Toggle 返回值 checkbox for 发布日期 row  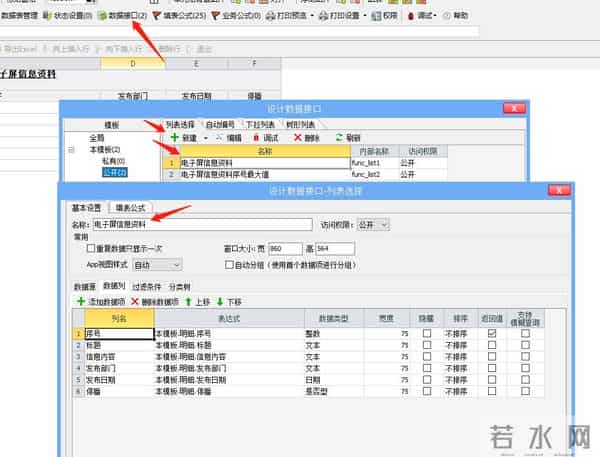click(492, 379)
